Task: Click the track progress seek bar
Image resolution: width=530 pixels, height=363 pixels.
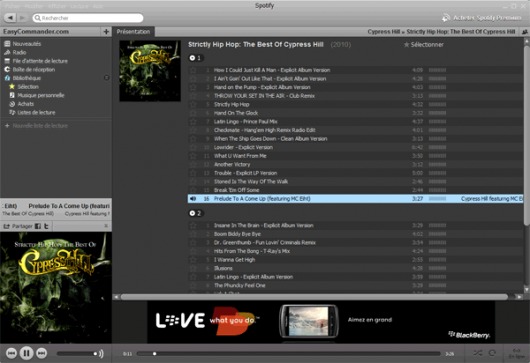Action: [x=289, y=354]
